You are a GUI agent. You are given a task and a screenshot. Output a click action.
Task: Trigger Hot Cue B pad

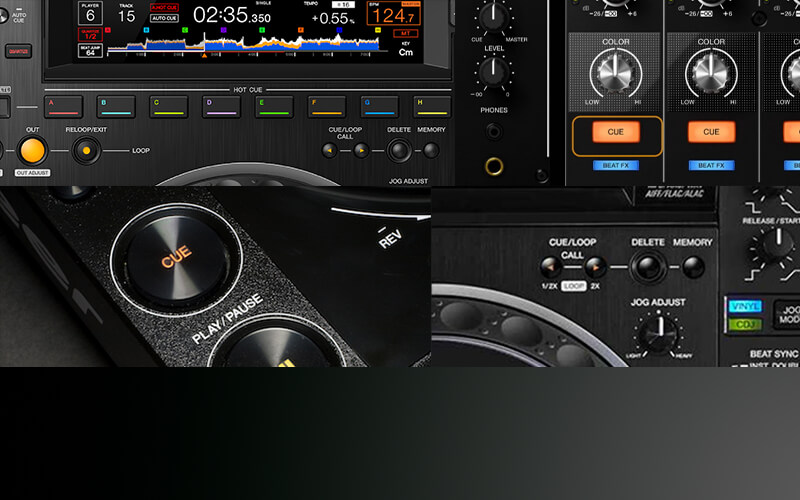116,107
